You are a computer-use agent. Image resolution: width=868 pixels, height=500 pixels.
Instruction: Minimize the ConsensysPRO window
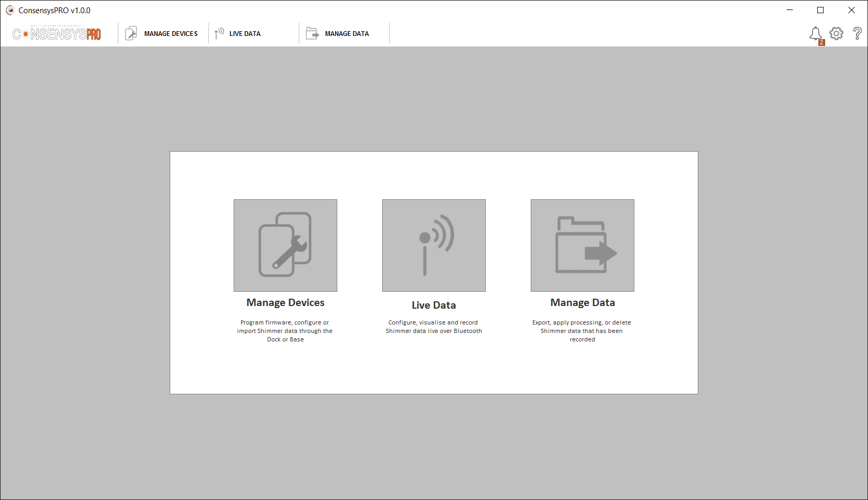790,10
